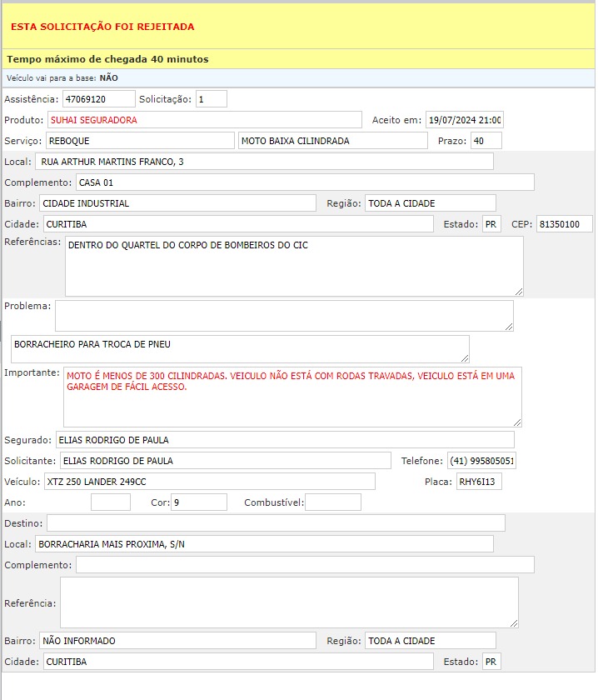Click inside the Referências text area
This screenshot has height=700, width=598.
[x=293, y=266]
